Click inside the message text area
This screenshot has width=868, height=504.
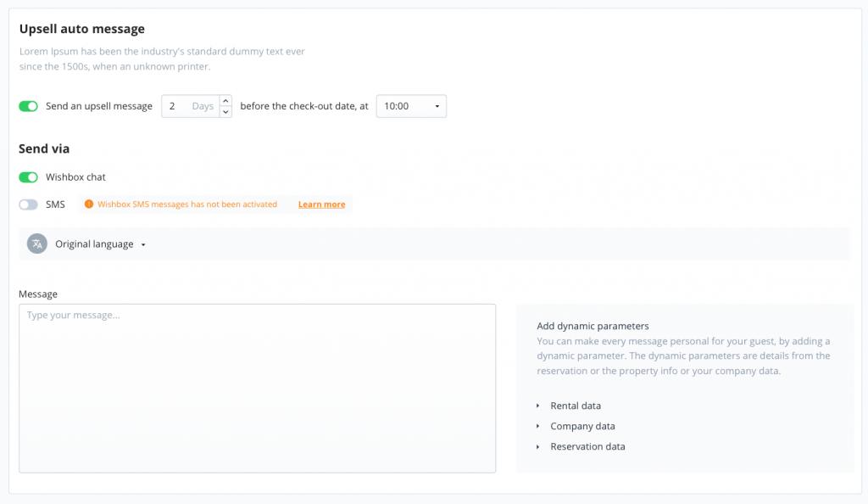pyautogui.click(x=258, y=389)
